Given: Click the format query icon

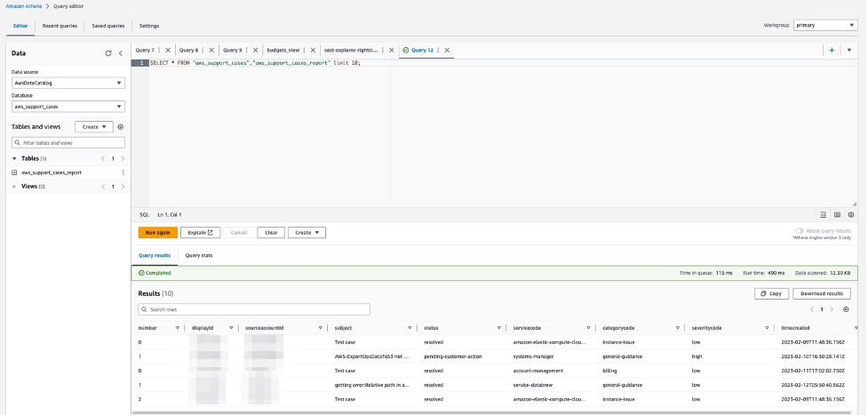Looking at the screenshot, I should click(824, 215).
